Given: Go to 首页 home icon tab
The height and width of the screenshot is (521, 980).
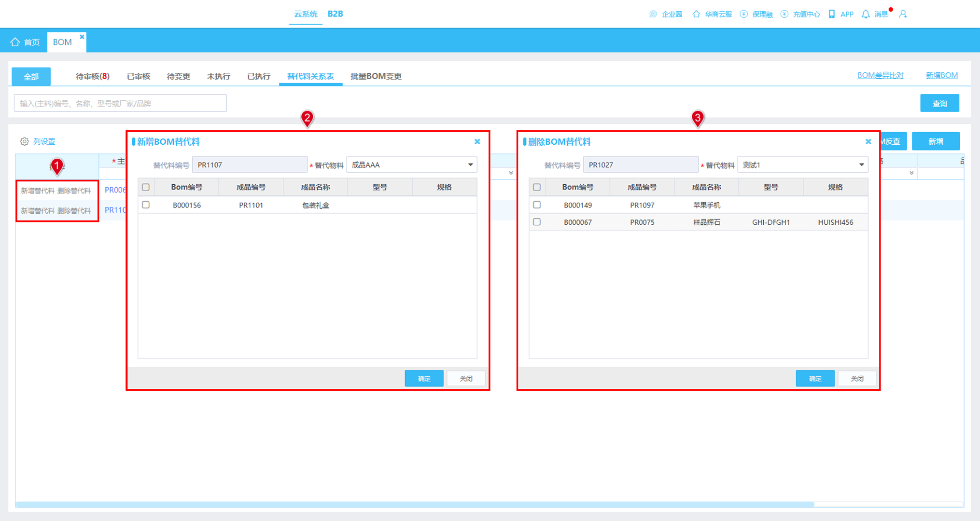Looking at the screenshot, I should 15,42.
